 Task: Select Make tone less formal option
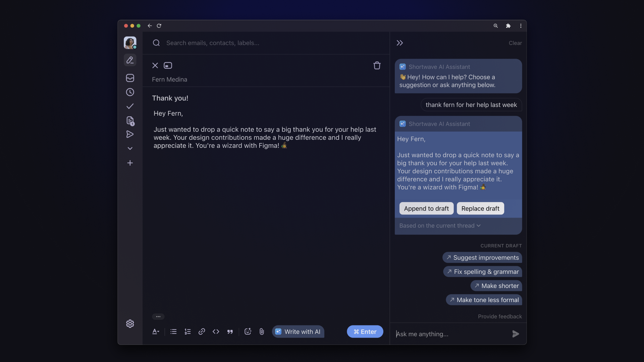tap(484, 300)
